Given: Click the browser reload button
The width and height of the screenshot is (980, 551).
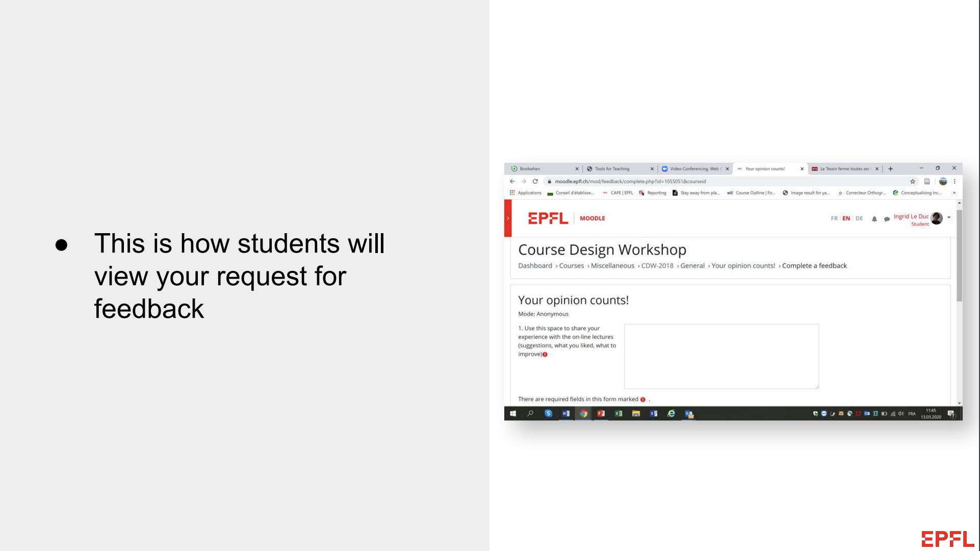Looking at the screenshot, I should tap(535, 181).
